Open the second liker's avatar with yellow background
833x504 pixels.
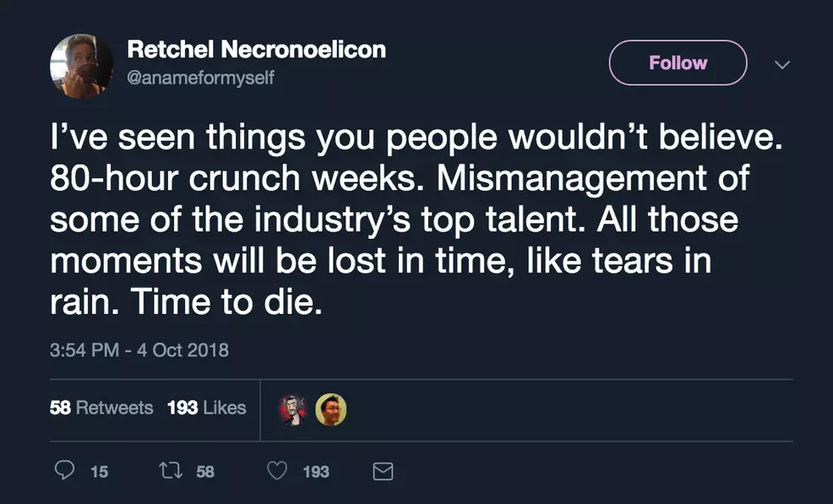tap(330, 409)
